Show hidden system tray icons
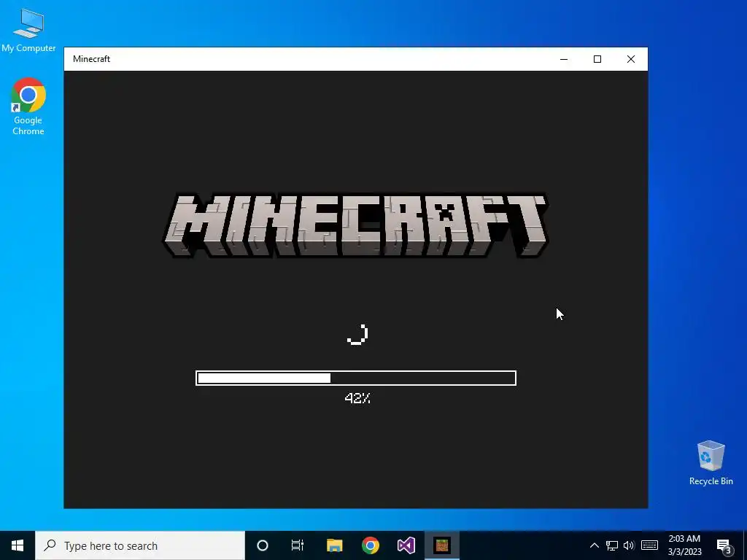Image resolution: width=747 pixels, height=560 pixels. 594,545
